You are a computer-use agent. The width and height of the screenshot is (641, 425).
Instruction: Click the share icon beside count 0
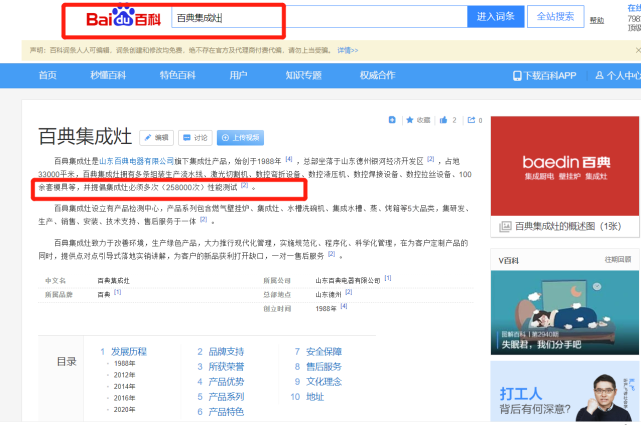[x=471, y=120]
